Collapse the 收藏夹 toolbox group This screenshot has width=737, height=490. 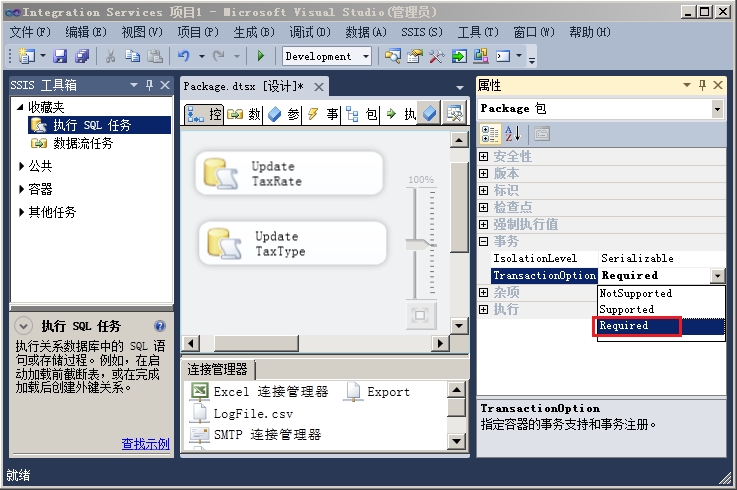click(20, 107)
